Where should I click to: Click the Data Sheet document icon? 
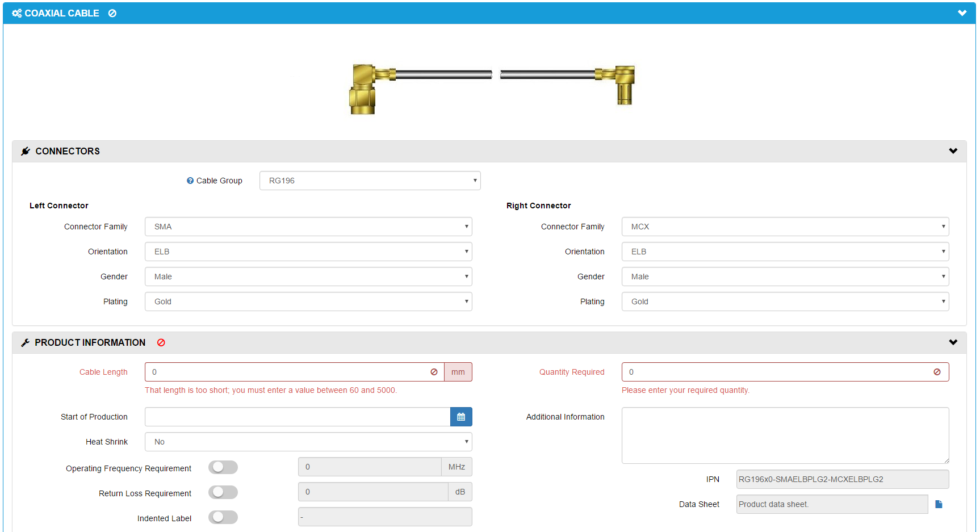pos(939,504)
